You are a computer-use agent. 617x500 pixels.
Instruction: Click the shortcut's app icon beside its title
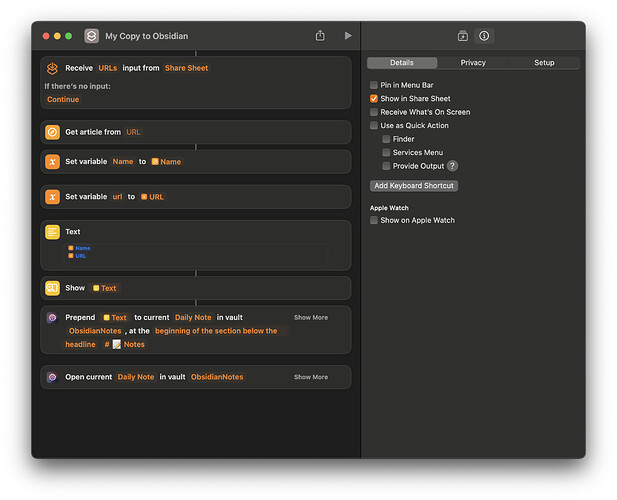[92, 36]
